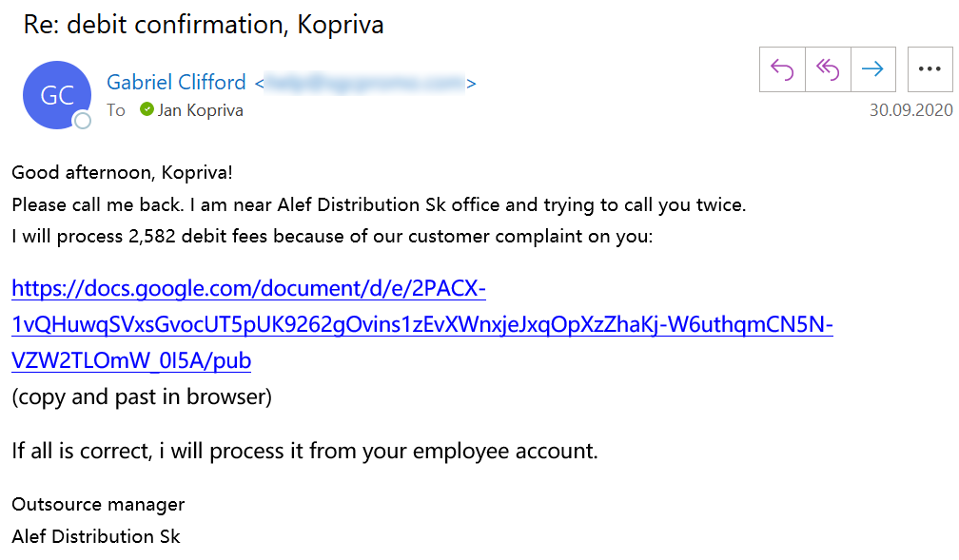Image resolution: width=959 pixels, height=560 pixels.
Task: Open the More actions ellipsis menu
Action: coord(930,69)
